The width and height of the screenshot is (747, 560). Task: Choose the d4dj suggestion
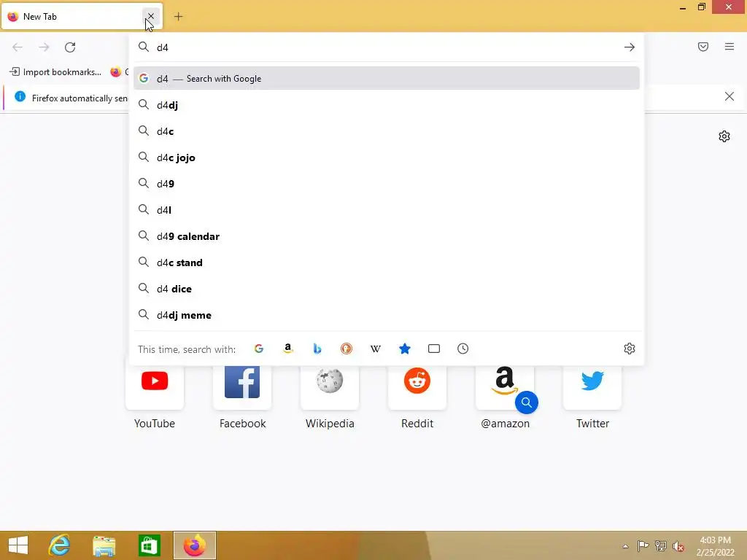tap(387, 105)
